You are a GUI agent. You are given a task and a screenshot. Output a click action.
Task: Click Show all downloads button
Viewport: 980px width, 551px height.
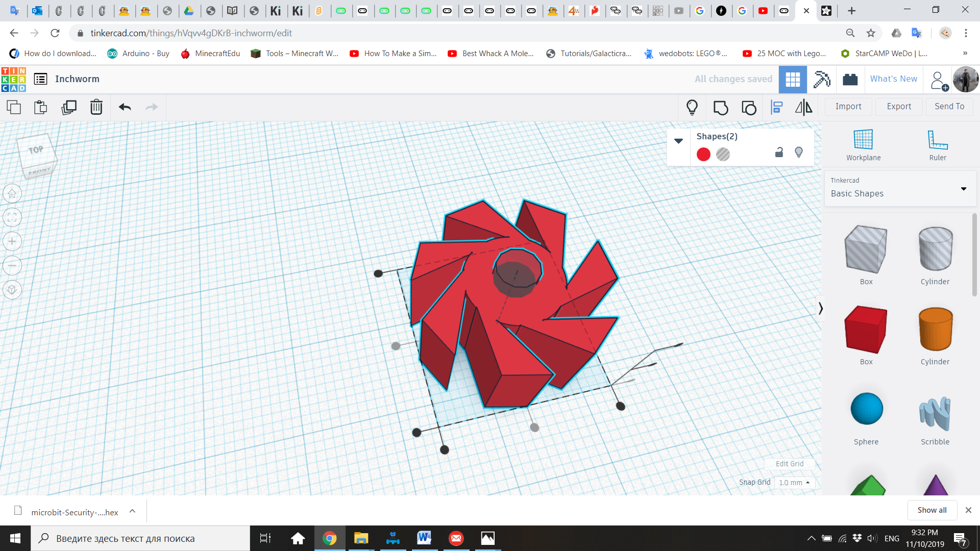932,510
